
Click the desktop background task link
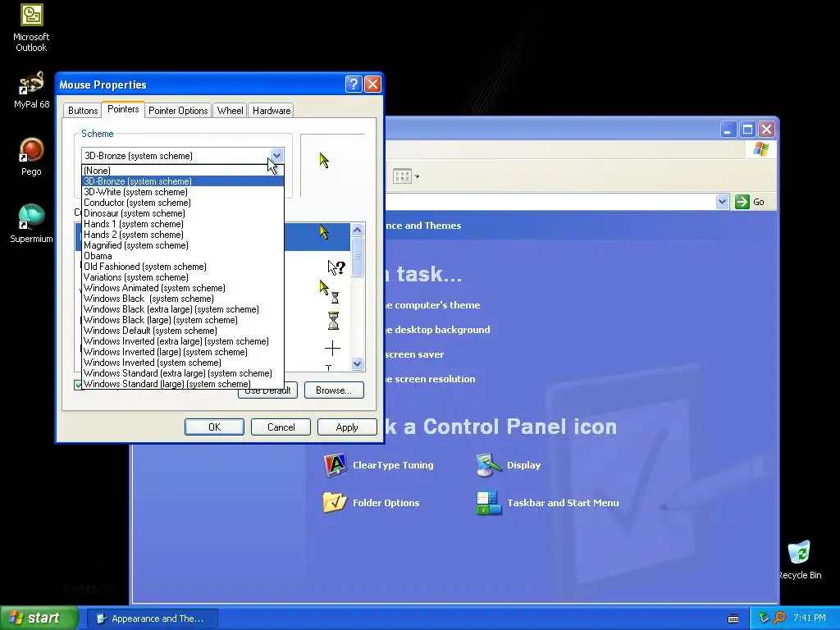pos(438,330)
